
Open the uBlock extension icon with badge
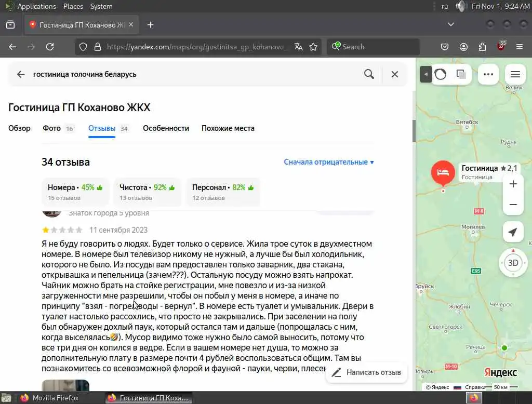pos(501,46)
